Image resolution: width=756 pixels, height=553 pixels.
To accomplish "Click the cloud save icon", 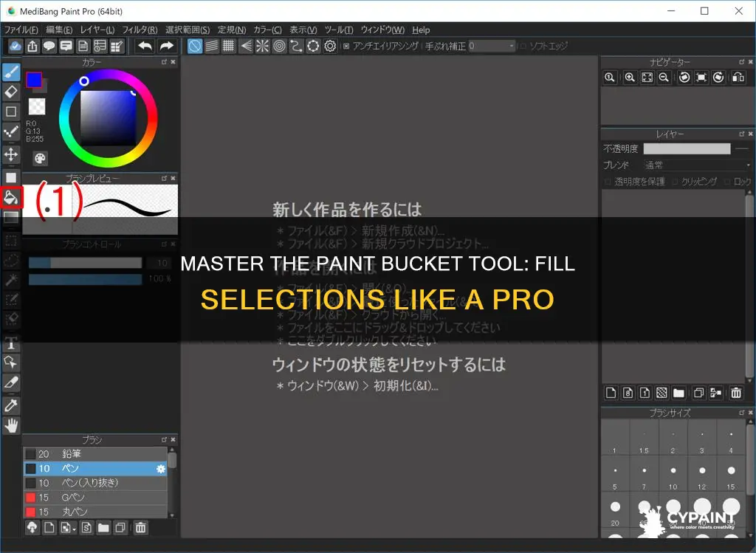I will [x=16, y=47].
